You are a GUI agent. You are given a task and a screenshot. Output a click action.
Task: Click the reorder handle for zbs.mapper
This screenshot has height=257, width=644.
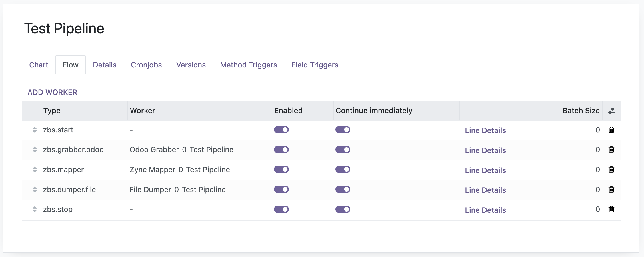[35, 170]
